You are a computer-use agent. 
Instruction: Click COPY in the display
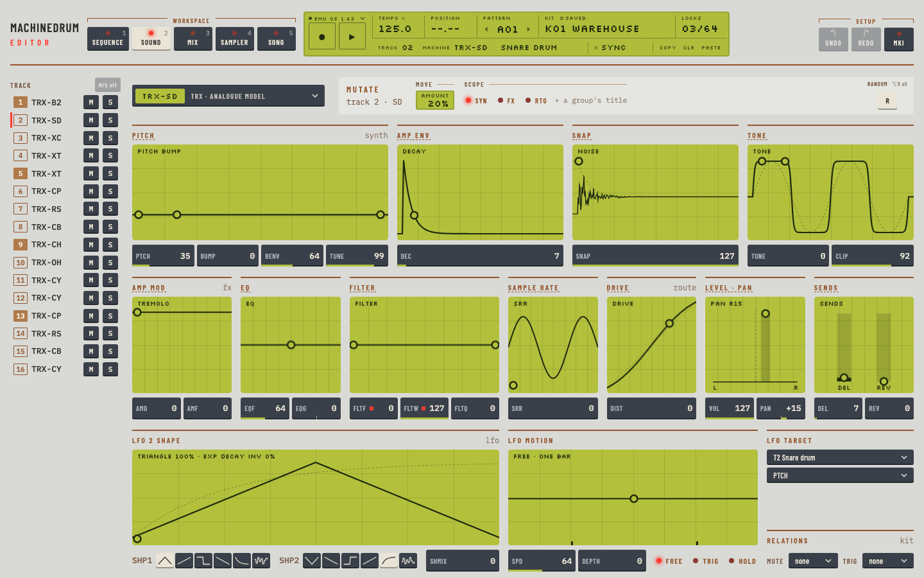pos(667,48)
